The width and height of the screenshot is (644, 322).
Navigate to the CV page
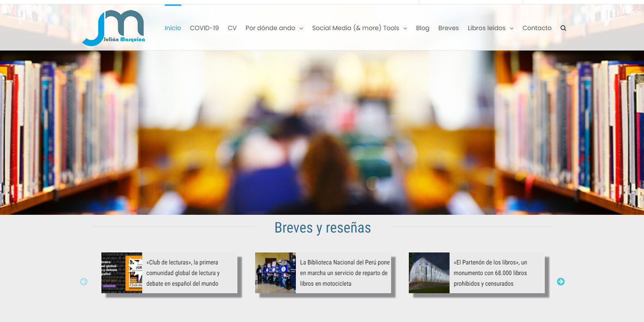click(232, 28)
